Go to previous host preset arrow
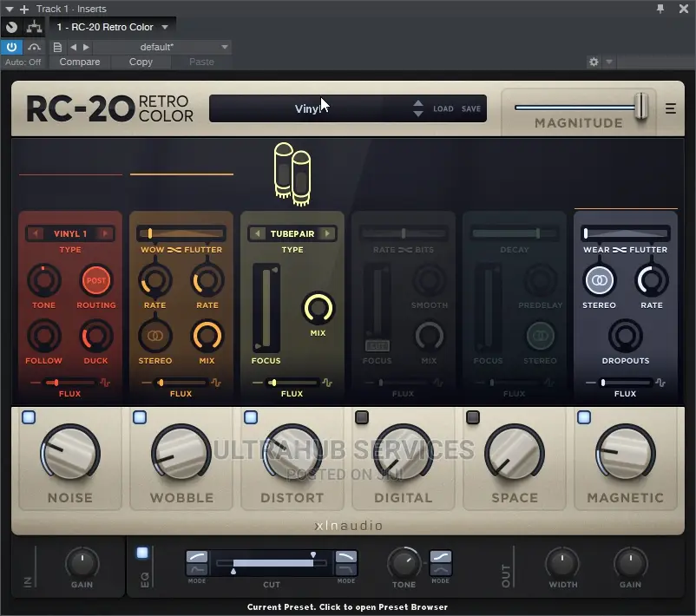The image size is (696, 616). (73, 47)
